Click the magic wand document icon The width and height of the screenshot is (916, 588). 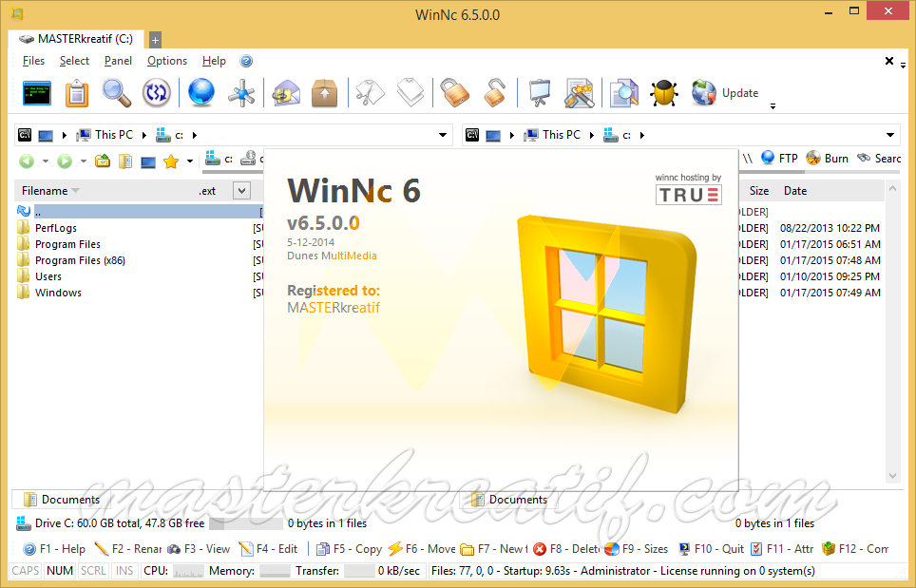[579, 93]
